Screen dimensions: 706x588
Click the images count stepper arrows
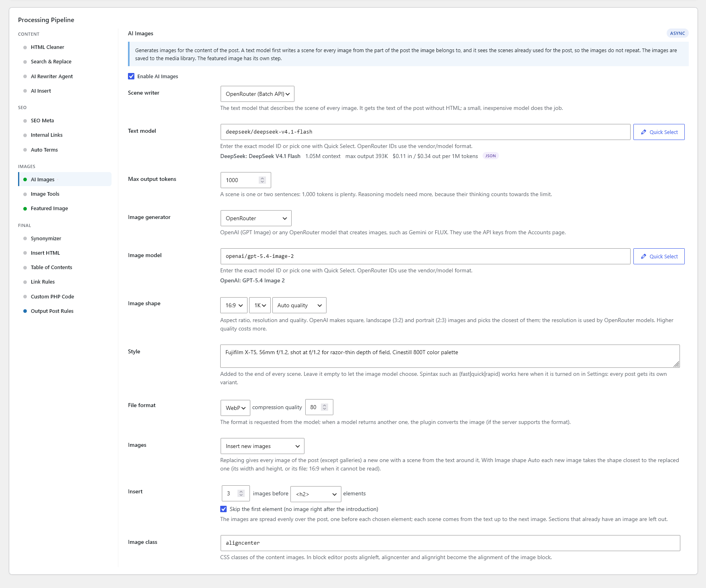[241, 493]
